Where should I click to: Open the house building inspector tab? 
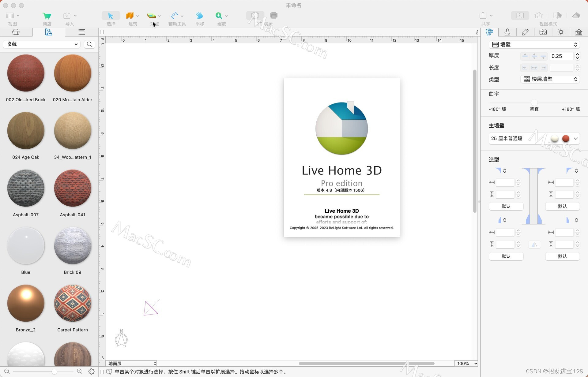pos(579,32)
